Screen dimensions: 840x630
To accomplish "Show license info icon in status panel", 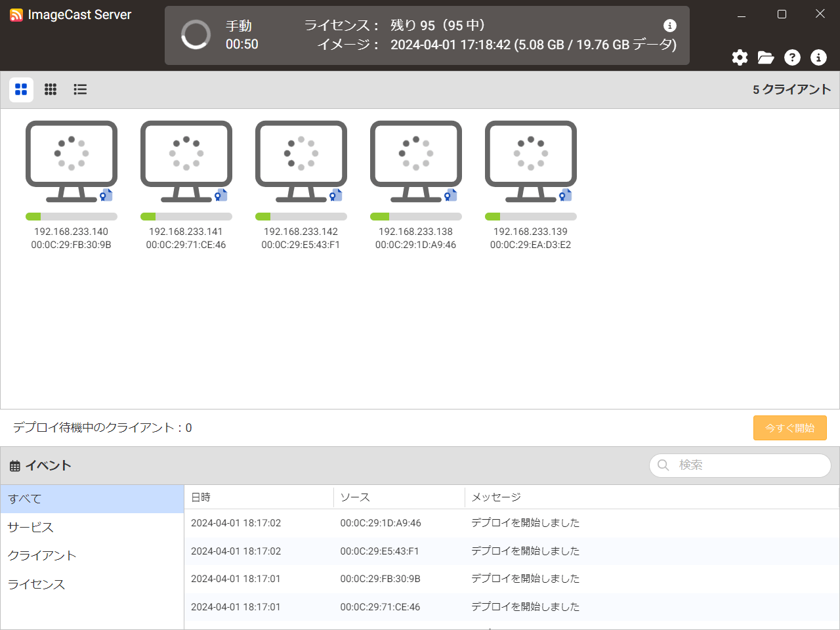I will coord(669,26).
